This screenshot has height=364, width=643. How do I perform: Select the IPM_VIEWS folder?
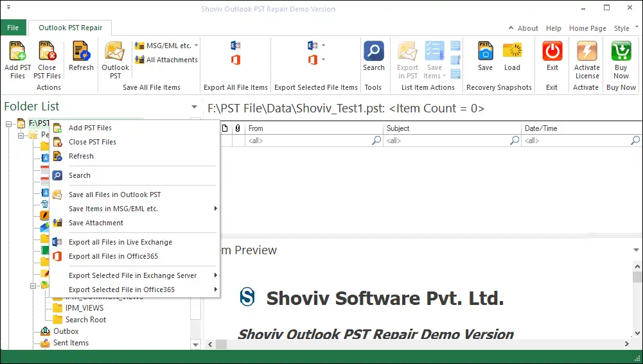pos(85,308)
